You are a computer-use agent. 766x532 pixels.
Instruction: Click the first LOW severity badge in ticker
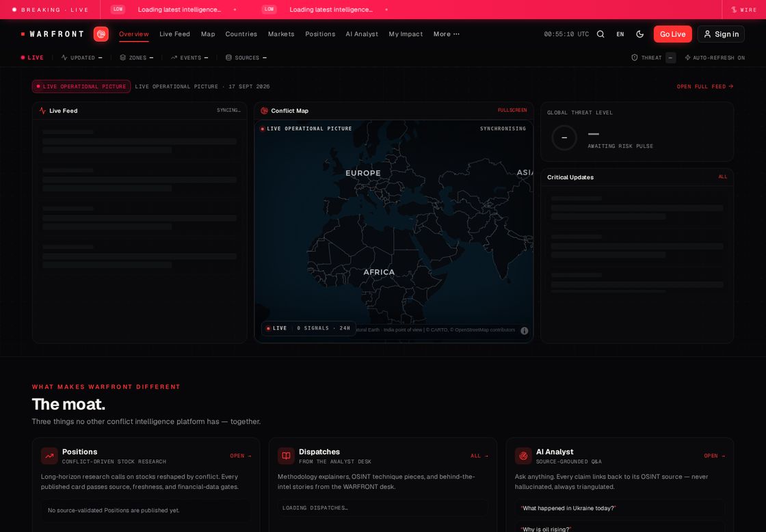pyautogui.click(x=118, y=10)
